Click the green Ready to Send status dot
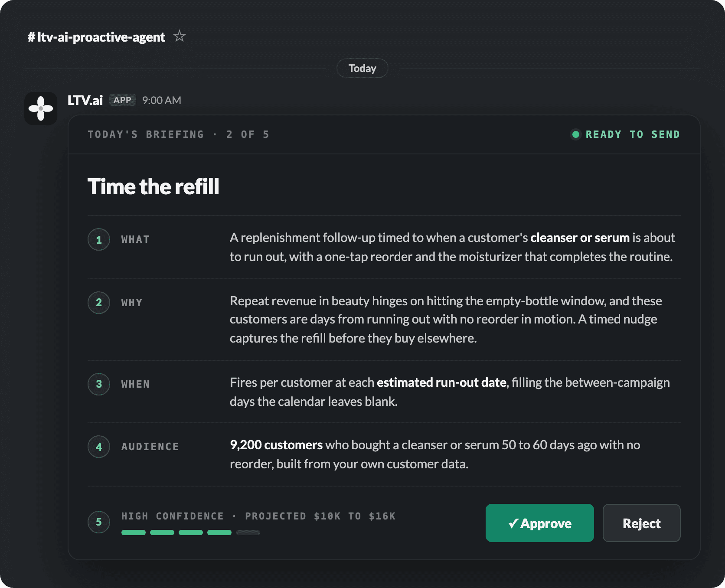Viewport: 725px width, 588px height. [x=576, y=134]
